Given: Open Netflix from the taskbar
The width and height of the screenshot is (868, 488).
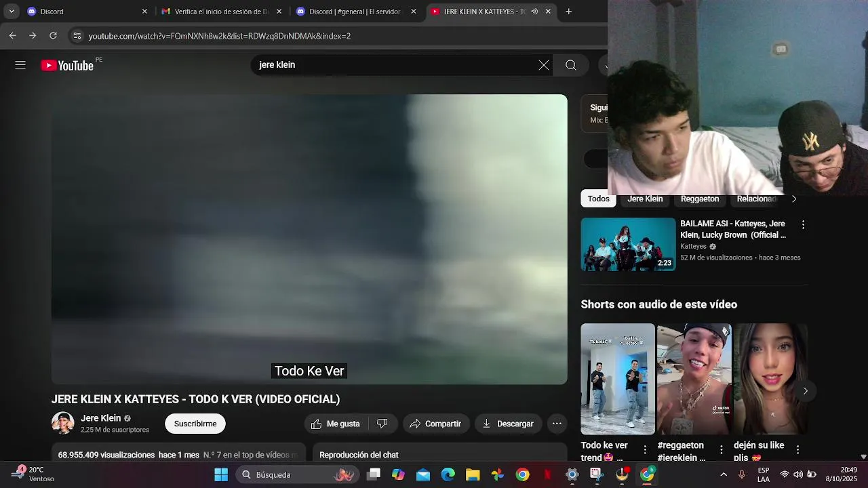Looking at the screenshot, I should (x=547, y=474).
